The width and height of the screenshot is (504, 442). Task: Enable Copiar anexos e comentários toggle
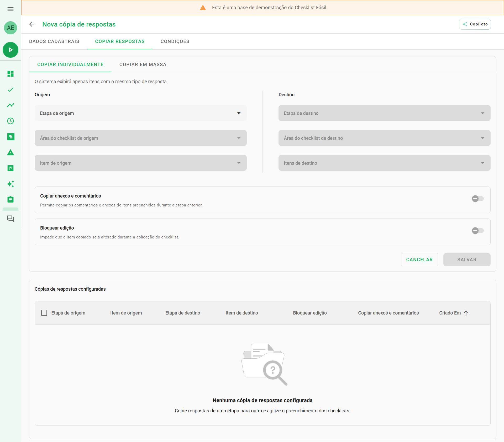tap(477, 199)
